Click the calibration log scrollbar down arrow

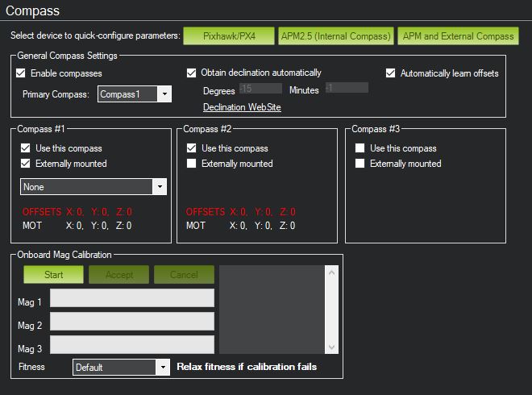331,347
